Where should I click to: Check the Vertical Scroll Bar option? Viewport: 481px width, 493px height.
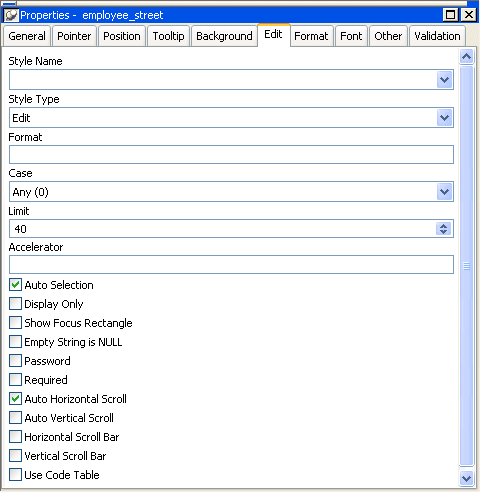tap(15, 456)
